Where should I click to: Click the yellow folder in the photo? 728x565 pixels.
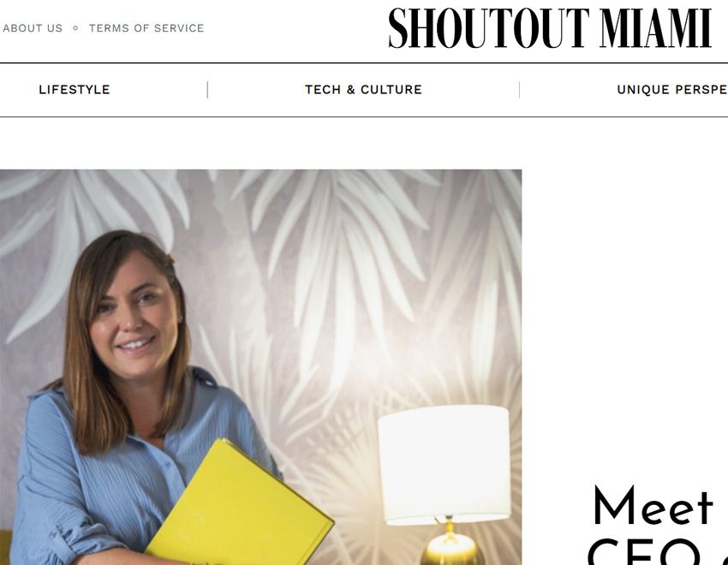[240, 506]
